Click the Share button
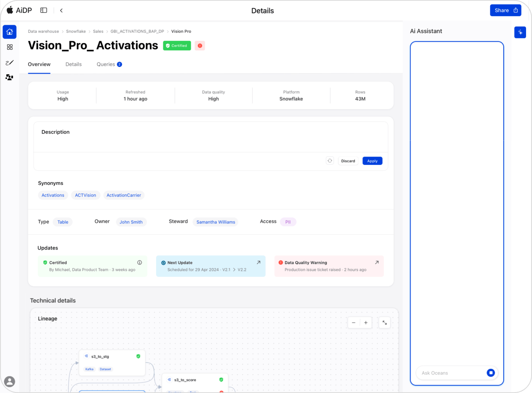The height and width of the screenshot is (393, 532). coord(505,10)
